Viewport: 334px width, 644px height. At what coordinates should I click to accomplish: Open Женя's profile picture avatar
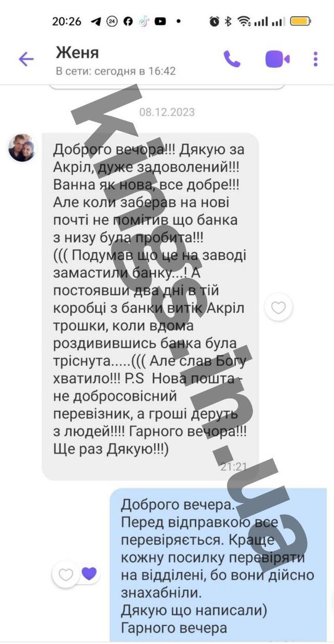point(22,148)
